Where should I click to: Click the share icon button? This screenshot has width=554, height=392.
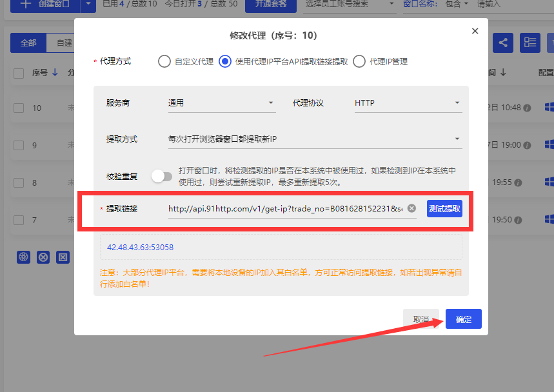click(503, 43)
